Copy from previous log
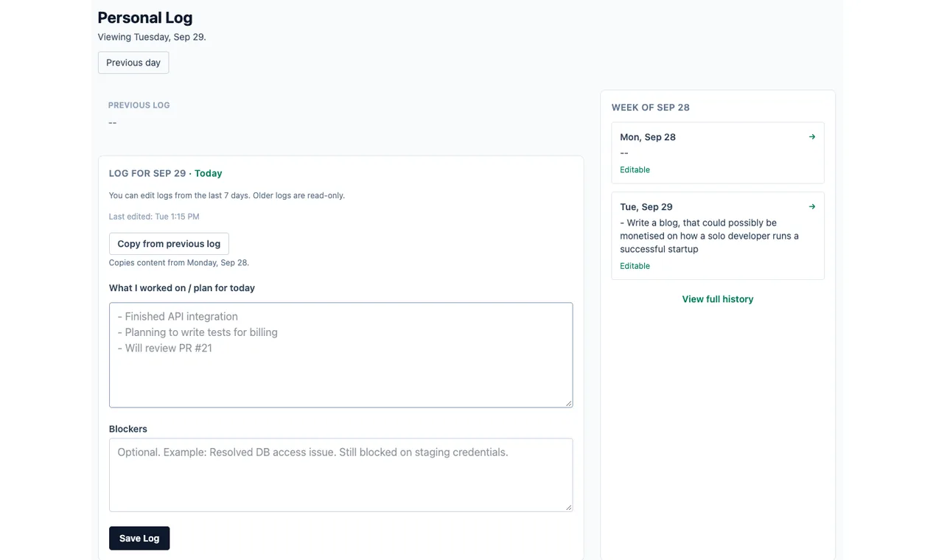936x560 pixels. (169, 244)
